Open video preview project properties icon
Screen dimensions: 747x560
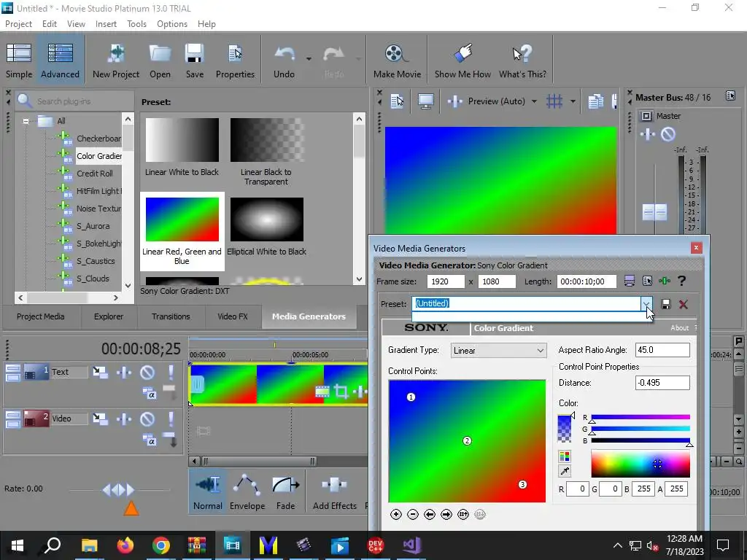point(397,101)
